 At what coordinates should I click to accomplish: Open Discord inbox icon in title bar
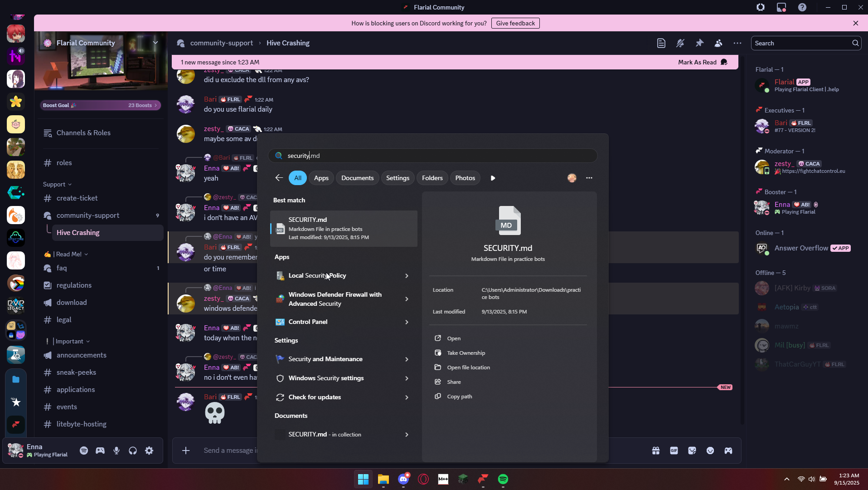(x=781, y=7)
